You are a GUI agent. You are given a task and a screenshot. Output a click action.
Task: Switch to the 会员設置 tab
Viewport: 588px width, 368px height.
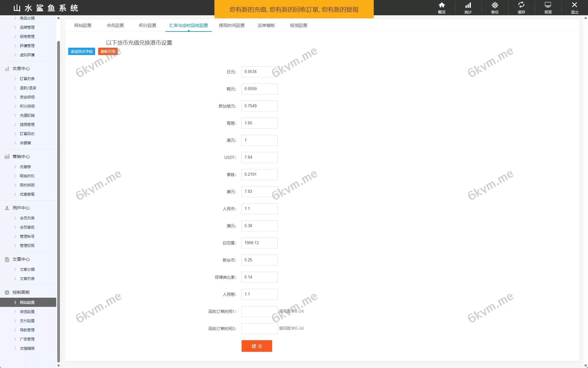click(x=115, y=25)
